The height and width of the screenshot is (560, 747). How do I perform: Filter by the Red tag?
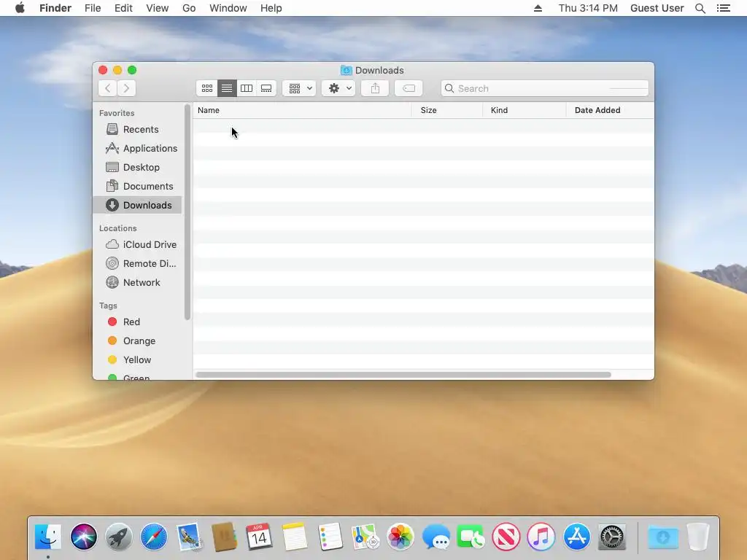click(137, 322)
